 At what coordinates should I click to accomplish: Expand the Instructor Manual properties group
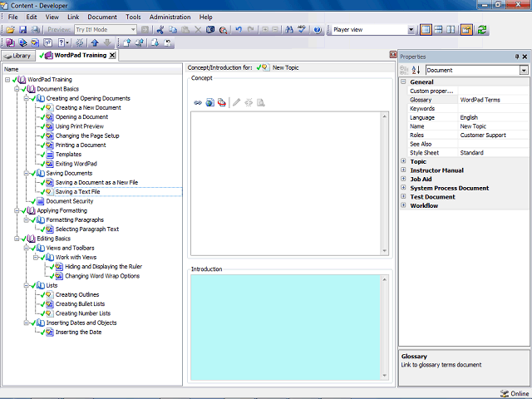[403, 170]
